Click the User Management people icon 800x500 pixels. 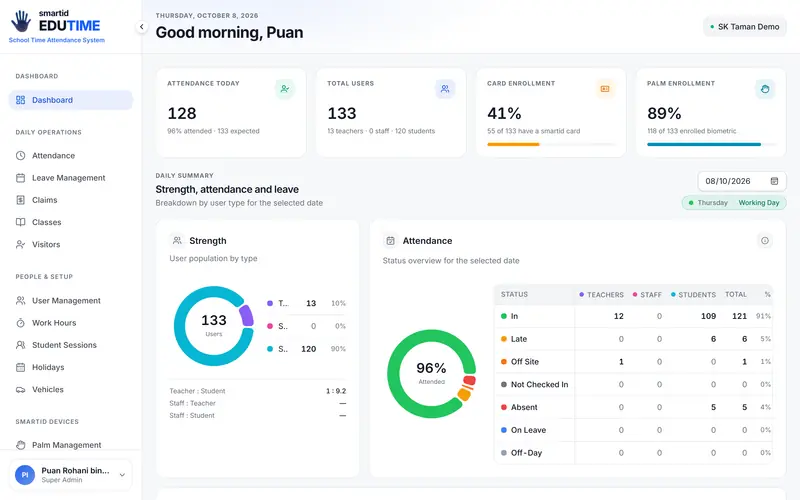click(20, 301)
